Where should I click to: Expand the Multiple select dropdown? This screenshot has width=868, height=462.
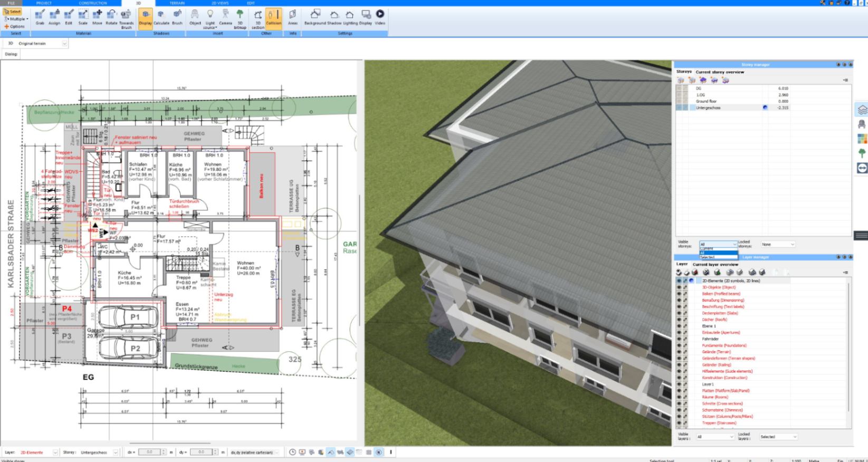(x=16, y=19)
